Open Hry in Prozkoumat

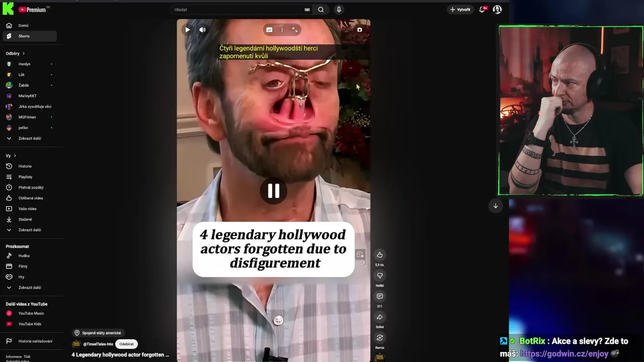coord(29,277)
